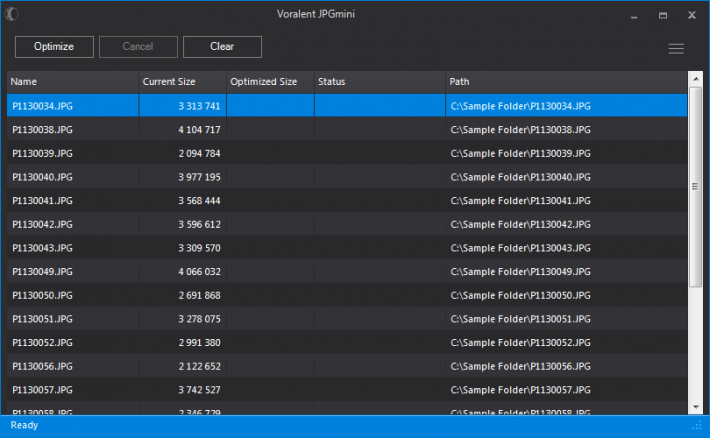The height and width of the screenshot is (438, 710).
Task: Select the file P1130051.JPG
Action: (x=42, y=319)
